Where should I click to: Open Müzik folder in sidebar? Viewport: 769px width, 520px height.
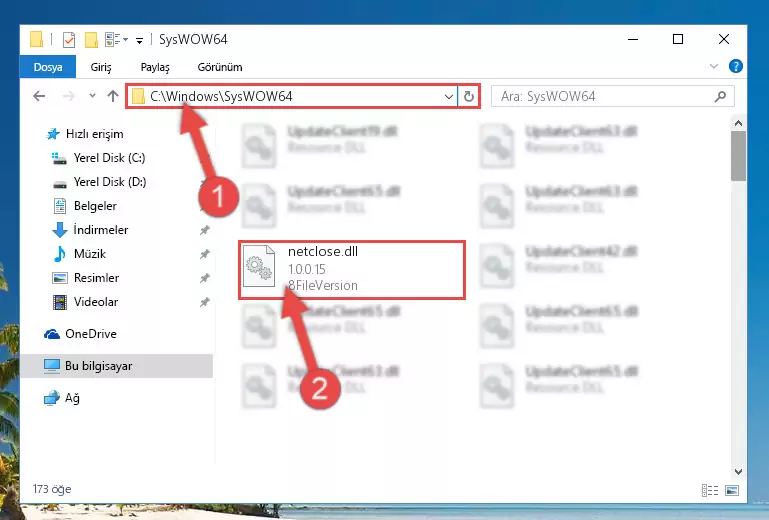90,254
